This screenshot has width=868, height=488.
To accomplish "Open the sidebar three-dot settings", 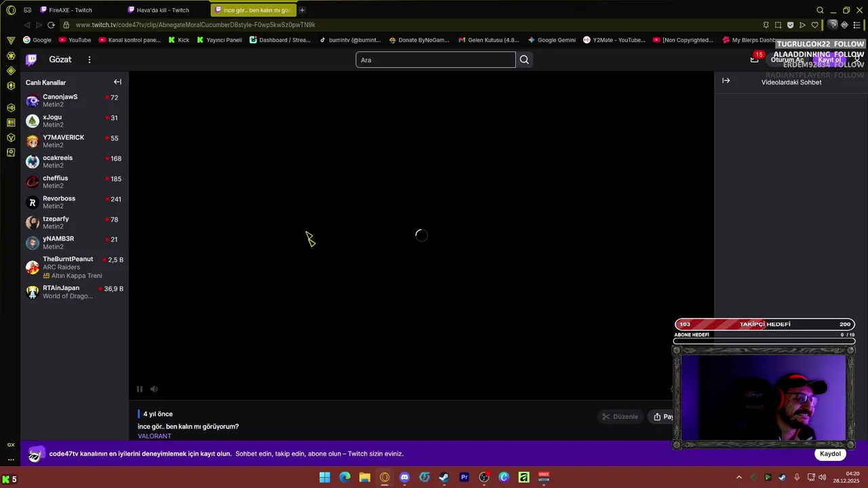I will (x=11, y=460).
